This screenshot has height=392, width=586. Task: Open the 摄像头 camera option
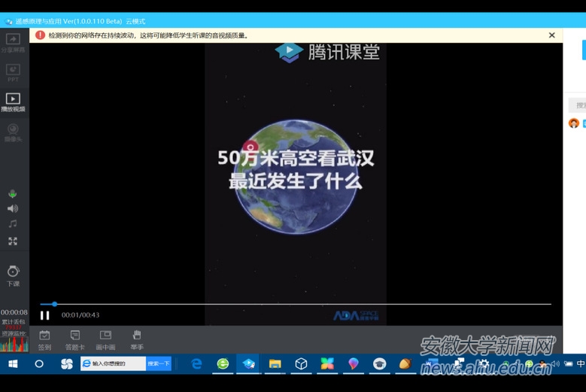tap(13, 132)
